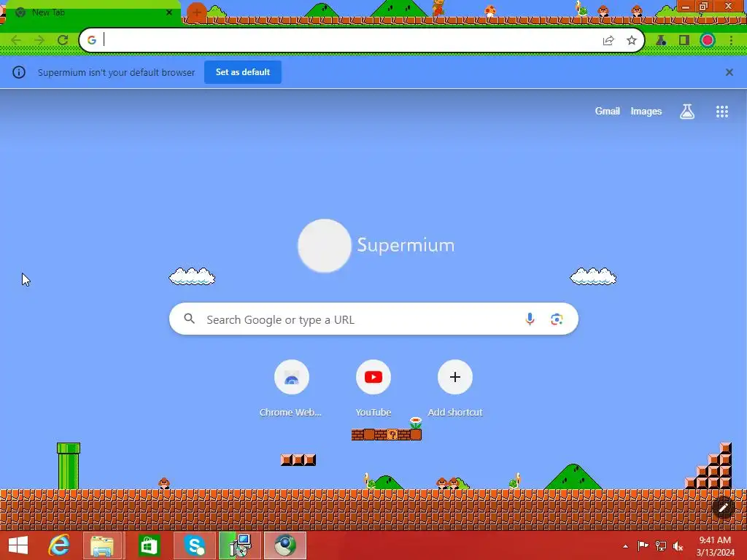Viewport: 747px width, 560px height.
Task: Open Windows Store from the taskbar
Action: point(148,545)
